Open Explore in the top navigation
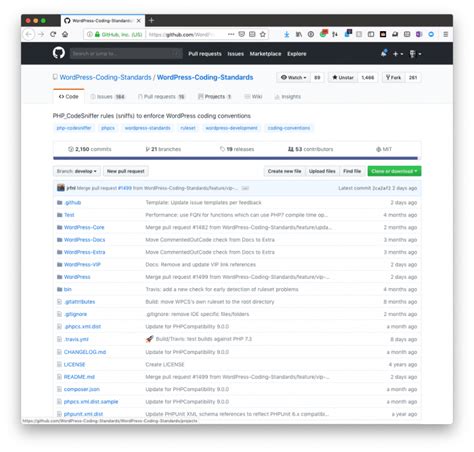Image resolution: width=474 pixels, height=452 pixels. (297, 54)
